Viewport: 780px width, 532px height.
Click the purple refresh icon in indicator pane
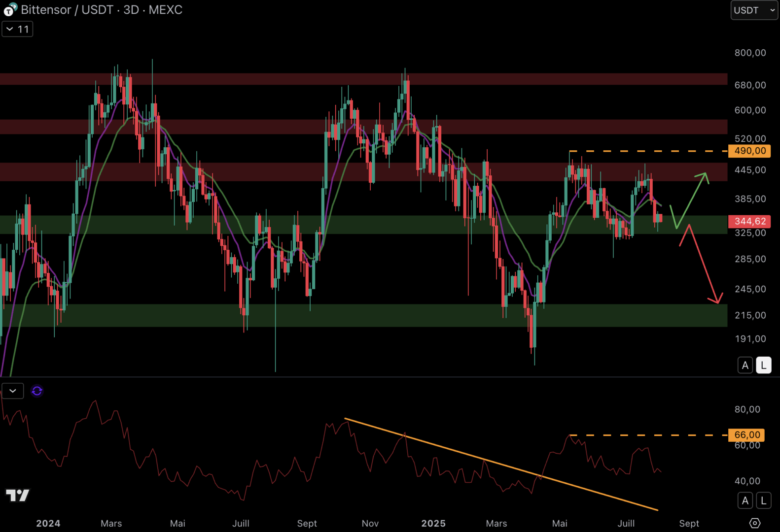37,391
